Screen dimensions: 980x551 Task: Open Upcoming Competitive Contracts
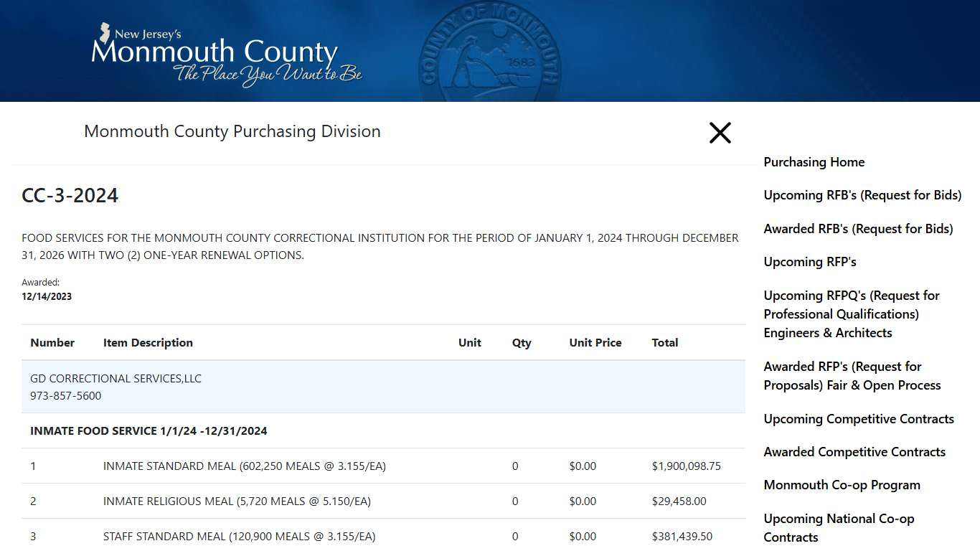point(859,418)
